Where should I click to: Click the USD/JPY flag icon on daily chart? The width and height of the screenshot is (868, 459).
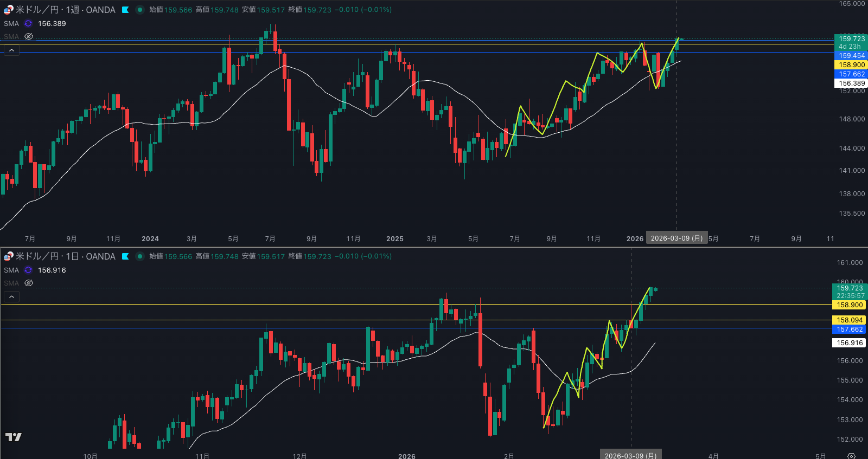point(8,256)
